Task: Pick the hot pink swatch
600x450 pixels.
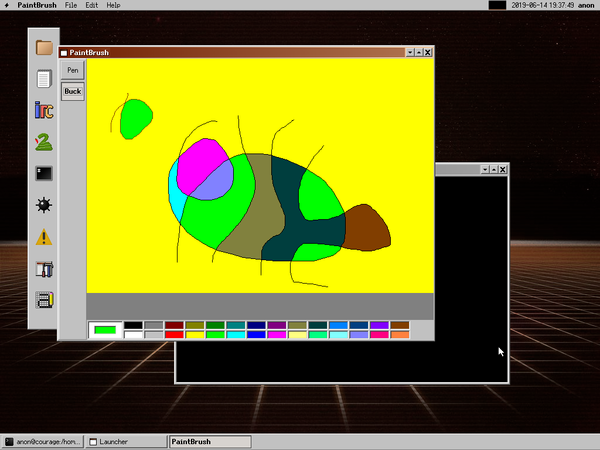Action: 379,335
